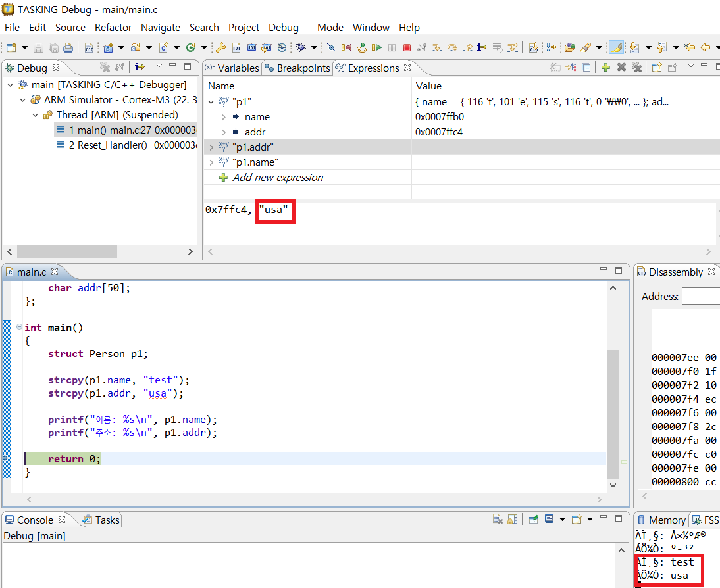The width and height of the screenshot is (720, 588).
Task: Collapse the Thread [ARM] (Suspended) node
Action: pyautogui.click(x=36, y=115)
